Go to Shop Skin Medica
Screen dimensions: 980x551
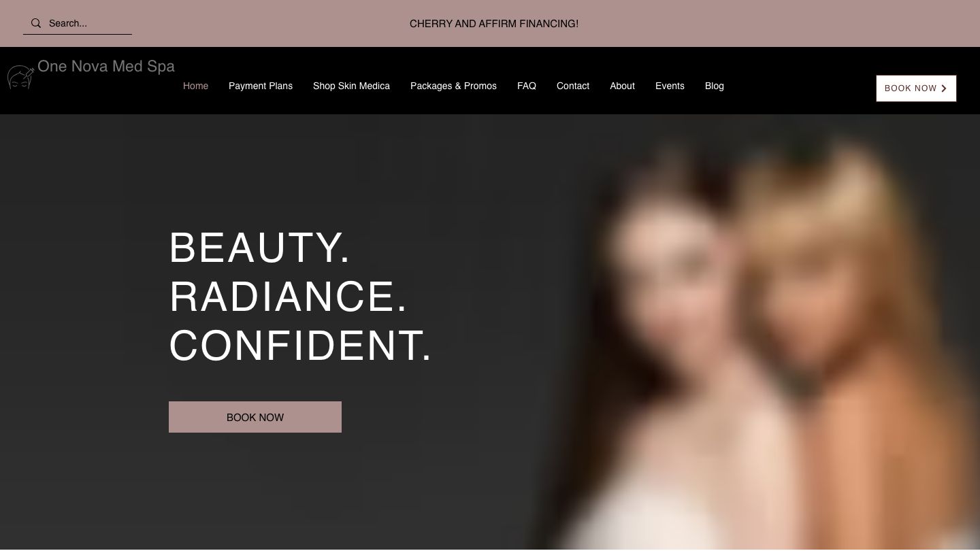(351, 86)
